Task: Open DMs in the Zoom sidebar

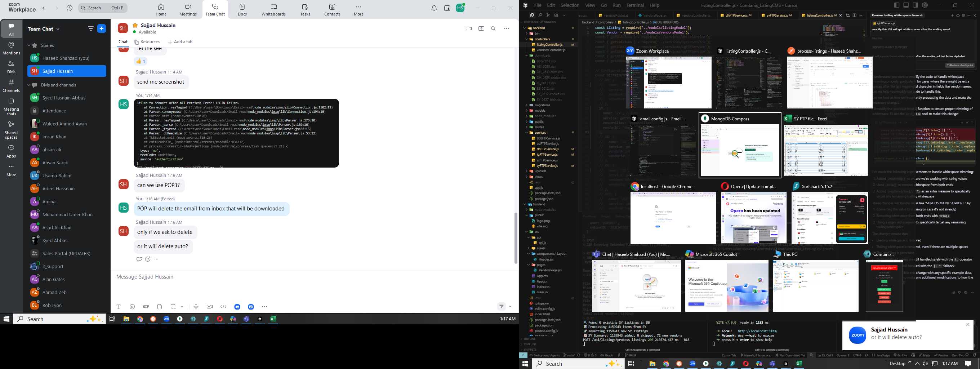Action: point(11,67)
